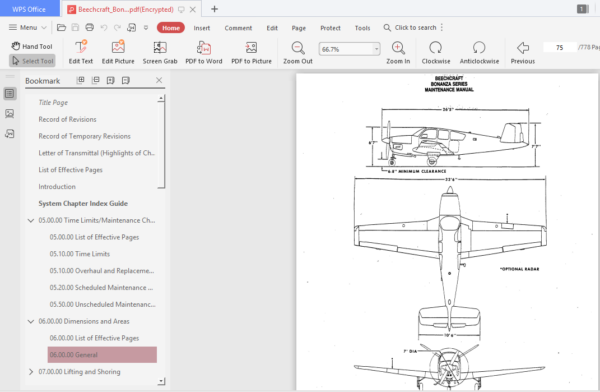
Task: Toggle the bookmark sidebar icon
Action: tap(10, 93)
